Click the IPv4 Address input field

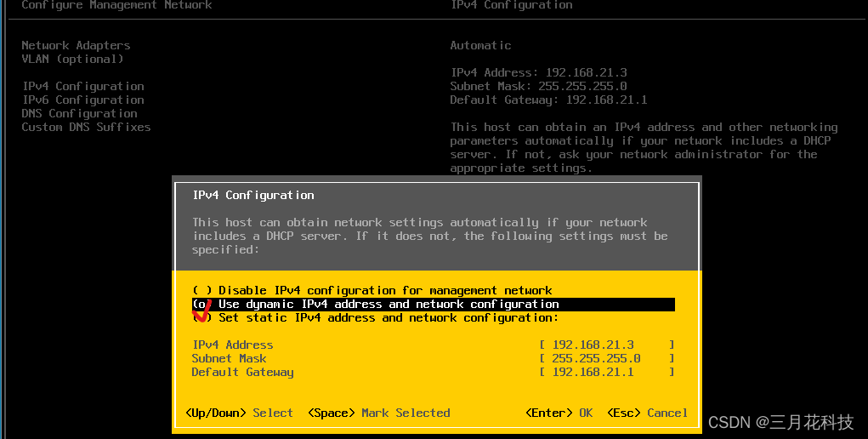pyautogui.click(x=607, y=345)
